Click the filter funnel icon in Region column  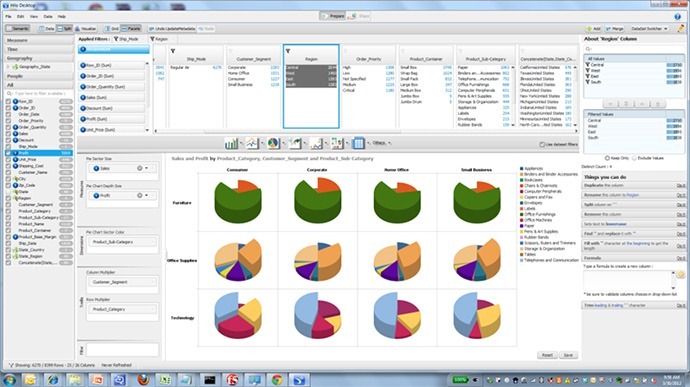point(288,51)
